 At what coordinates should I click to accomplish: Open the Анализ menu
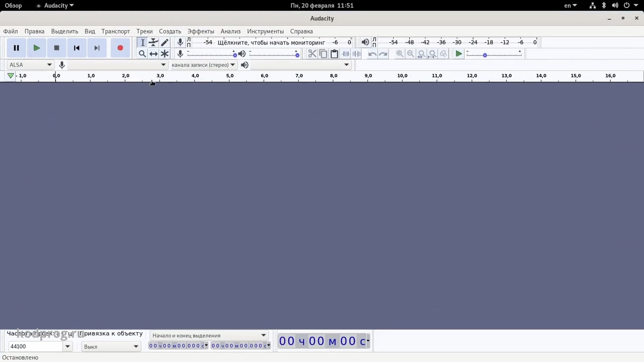230,31
